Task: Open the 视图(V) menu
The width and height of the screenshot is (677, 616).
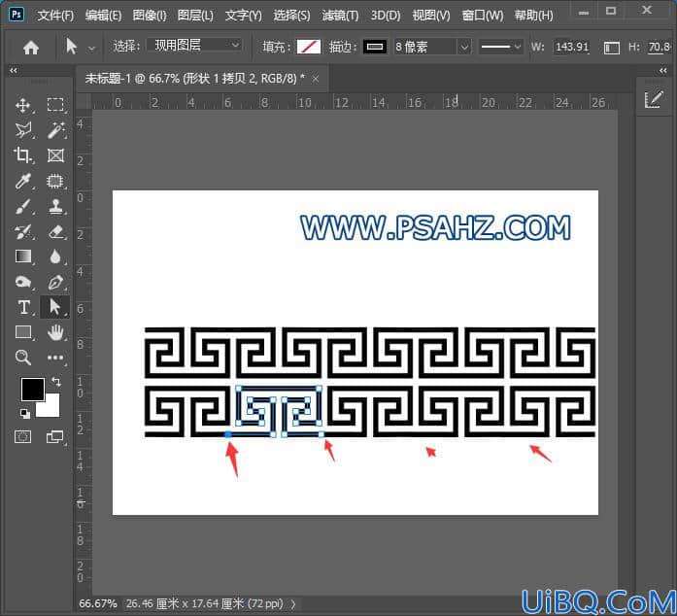Action: [431, 16]
